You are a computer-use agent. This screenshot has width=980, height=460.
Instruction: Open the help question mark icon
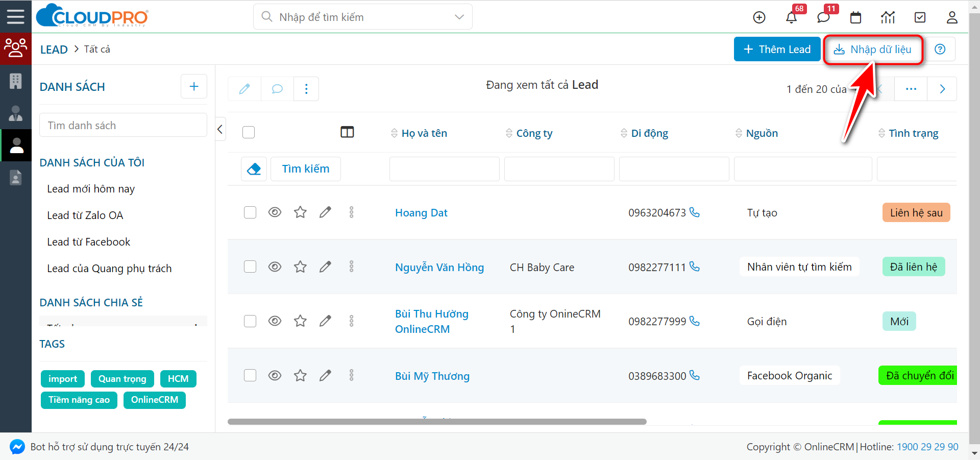click(x=940, y=49)
